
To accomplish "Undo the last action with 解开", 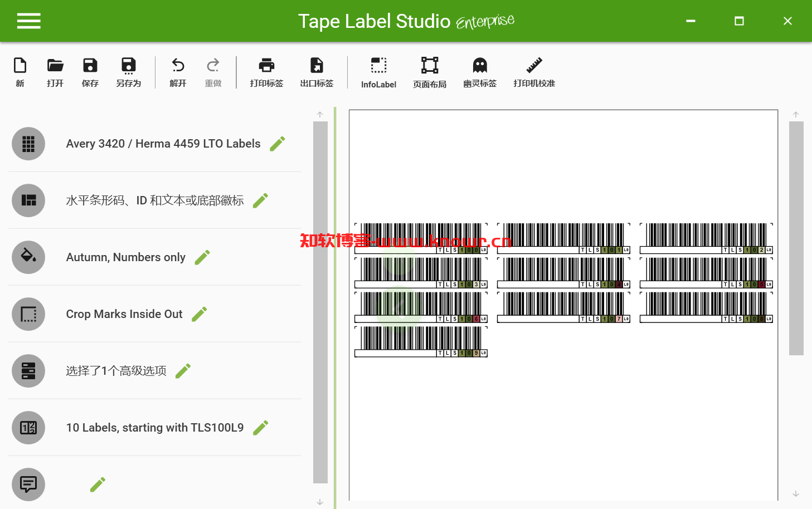I will coord(178,72).
